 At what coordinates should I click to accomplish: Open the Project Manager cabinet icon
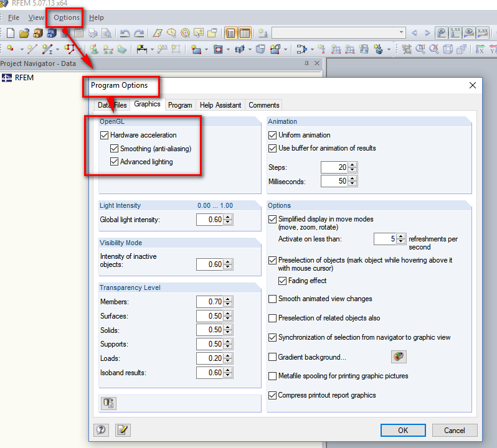[x=38, y=33]
